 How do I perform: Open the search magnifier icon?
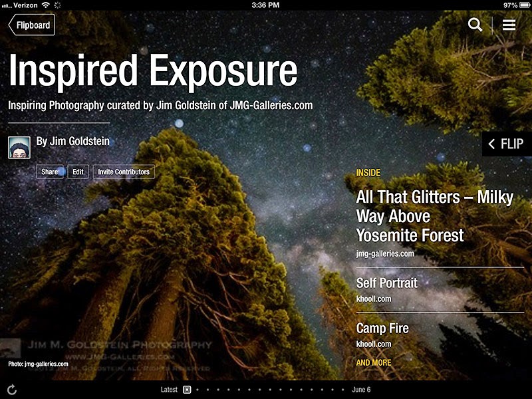(x=475, y=25)
